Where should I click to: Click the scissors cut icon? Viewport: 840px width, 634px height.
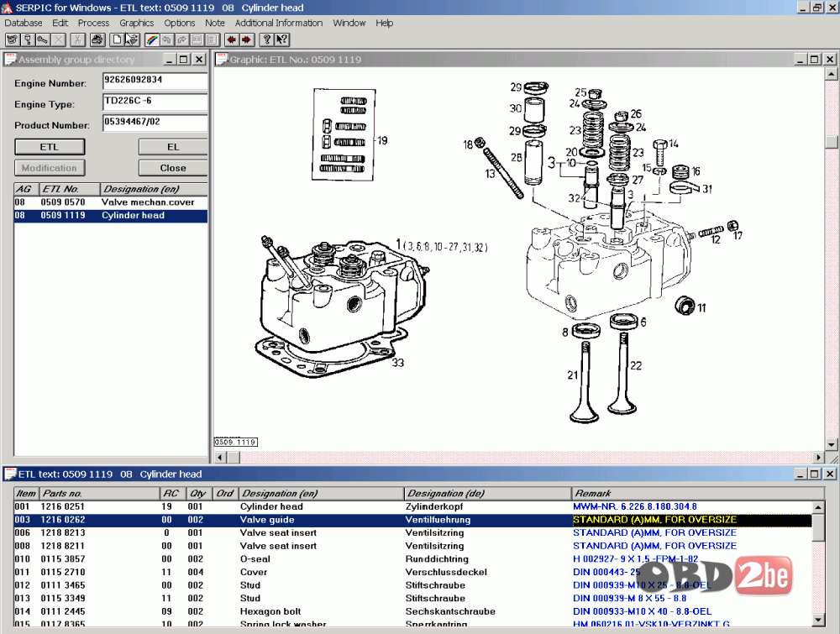coord(77,39)
